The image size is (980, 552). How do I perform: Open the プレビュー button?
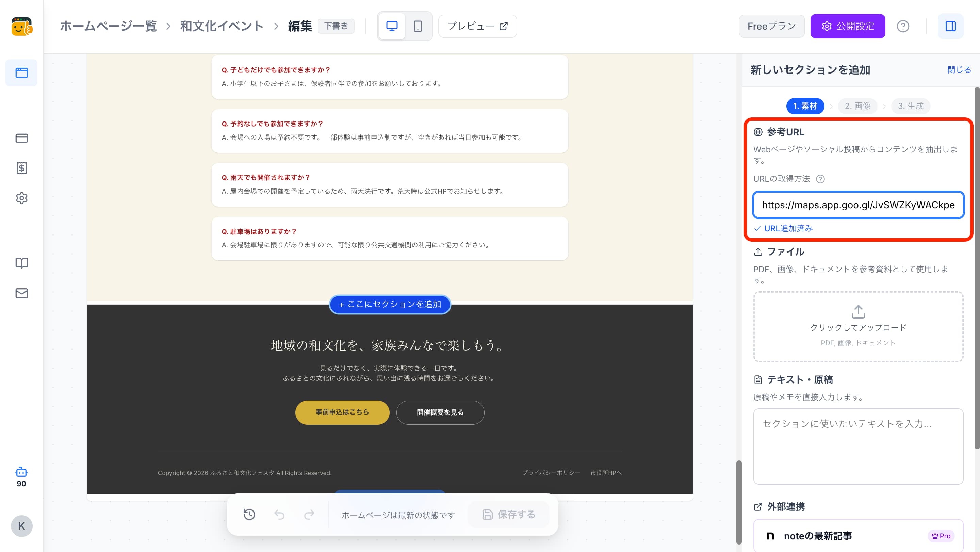(477, 26)
